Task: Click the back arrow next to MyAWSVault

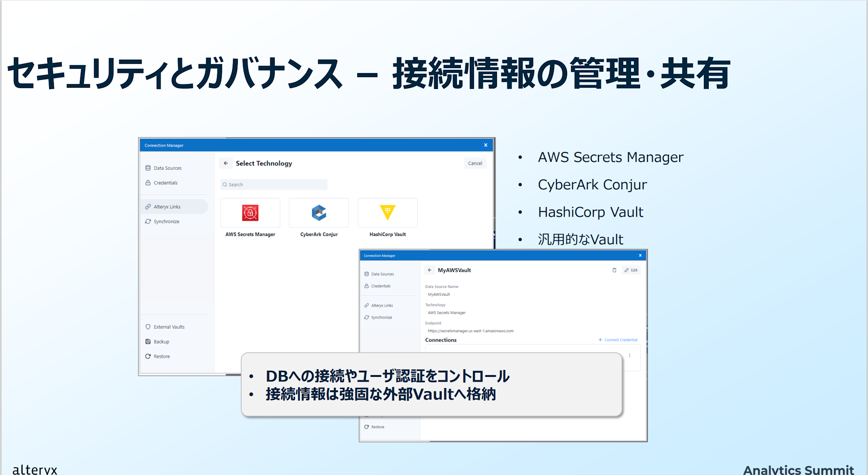Action: coord(430,270)
